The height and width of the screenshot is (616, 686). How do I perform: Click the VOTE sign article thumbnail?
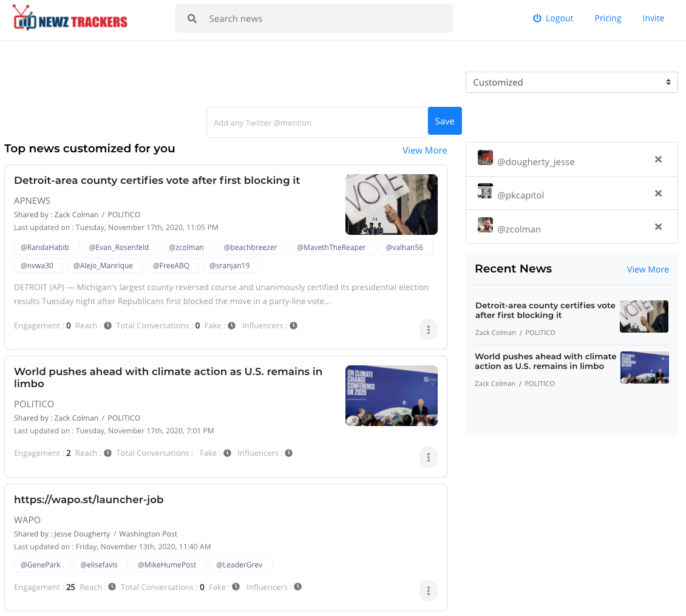coord(392,205)
